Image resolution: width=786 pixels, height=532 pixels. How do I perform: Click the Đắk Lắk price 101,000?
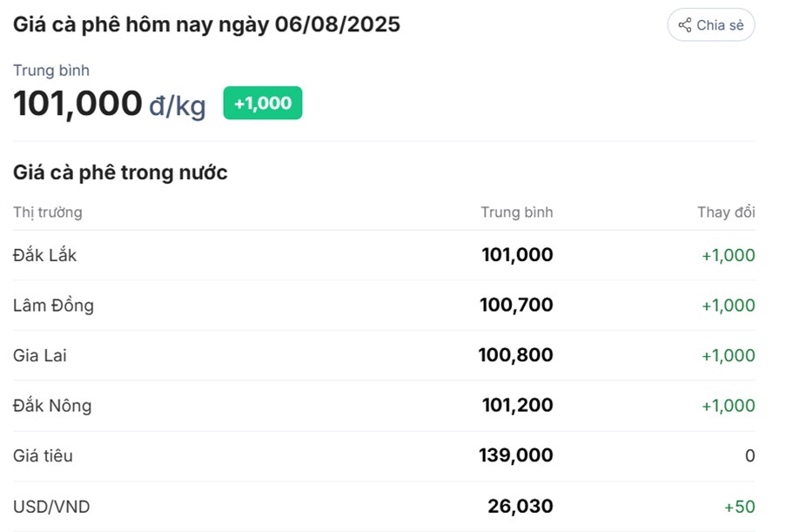point(517,255)
